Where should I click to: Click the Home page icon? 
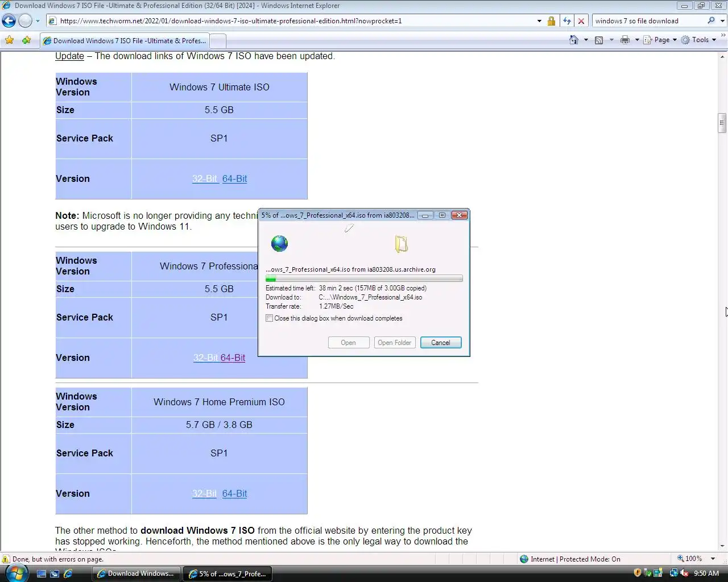tap(574, 40)
